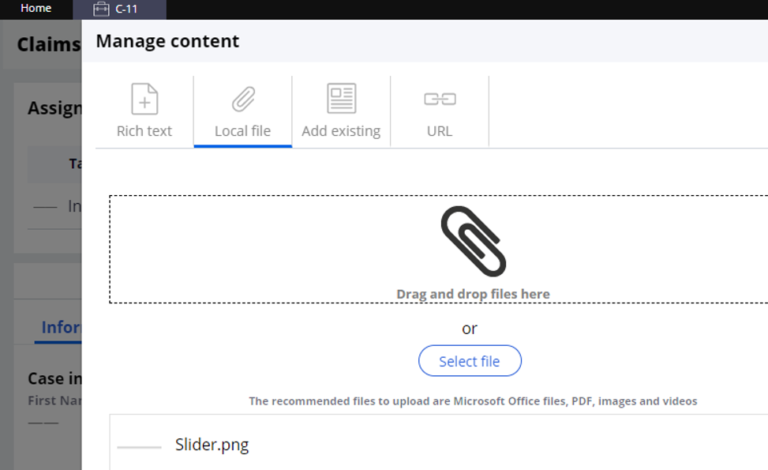
Task: Switch to the URL tab label
Action: [x=439, y=131]
